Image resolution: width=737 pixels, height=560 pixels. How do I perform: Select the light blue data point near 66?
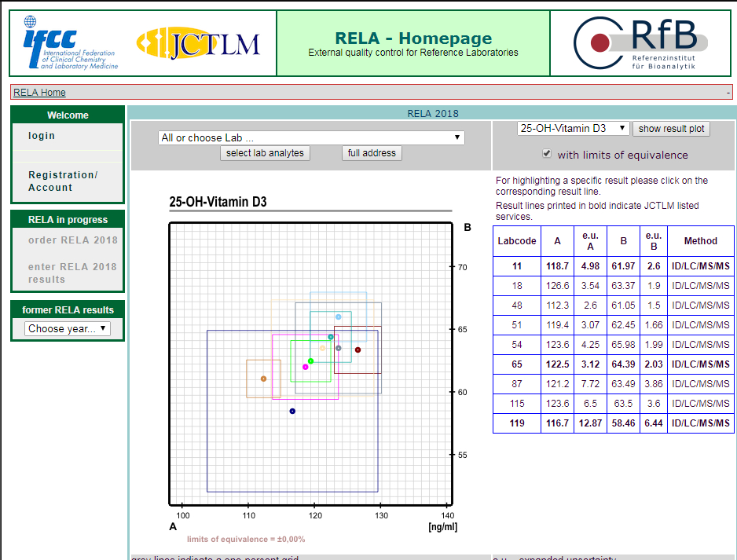pyautogui.click(x=339, y=317)
